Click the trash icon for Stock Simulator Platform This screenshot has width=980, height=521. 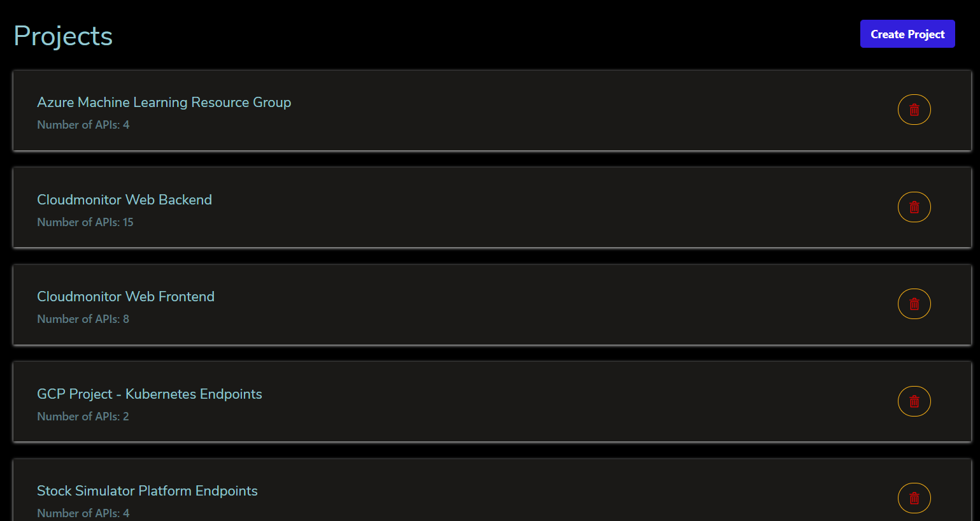[x=914, y=498]
